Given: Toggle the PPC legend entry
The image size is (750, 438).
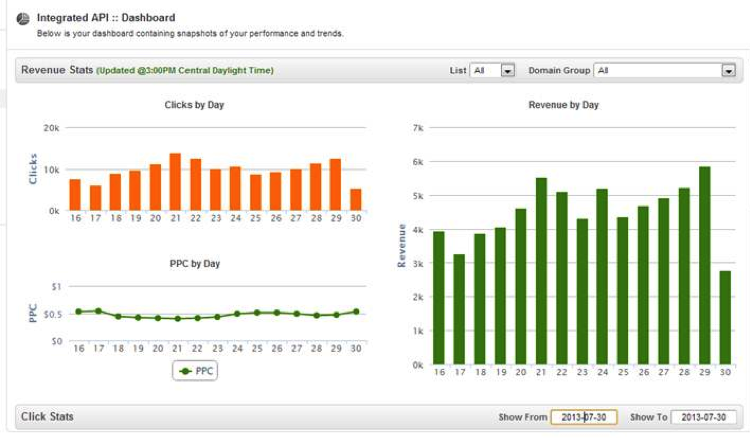Looking at the screenshot, I should tap(195, 371).
